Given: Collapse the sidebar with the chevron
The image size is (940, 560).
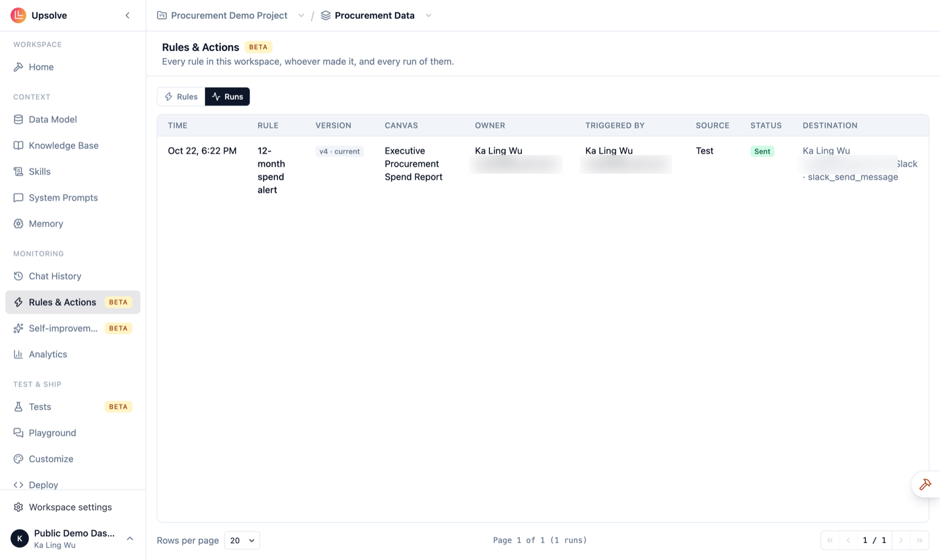Looking at the screenshot, I should (127, 15).
